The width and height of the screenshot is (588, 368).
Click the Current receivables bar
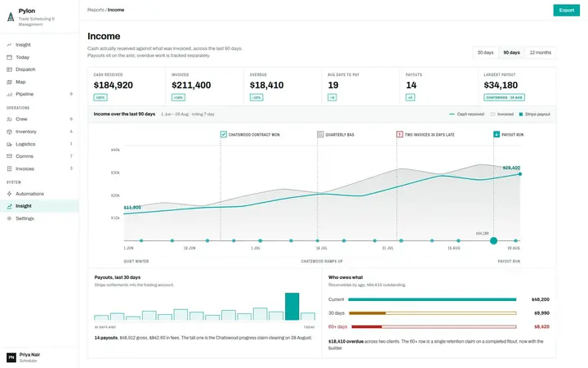(x=432, y=299)
